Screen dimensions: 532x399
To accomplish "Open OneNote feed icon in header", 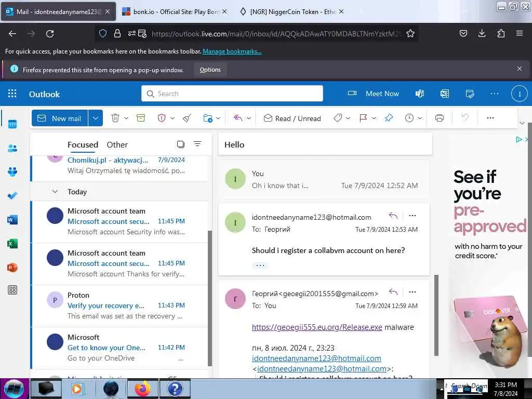I will (445, 94).
